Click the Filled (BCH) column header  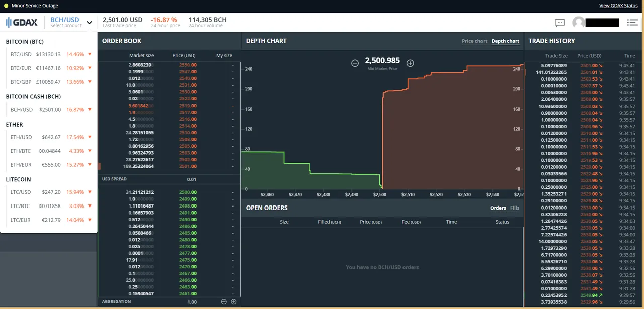click(330, 222)
